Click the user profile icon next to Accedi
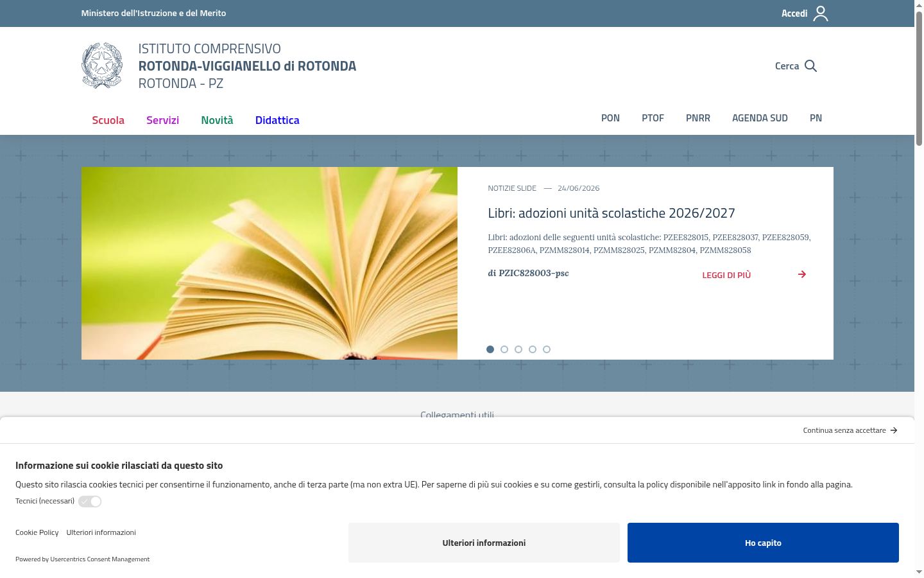This screenshot has height=578, width=924. click(x=821, y=13)
